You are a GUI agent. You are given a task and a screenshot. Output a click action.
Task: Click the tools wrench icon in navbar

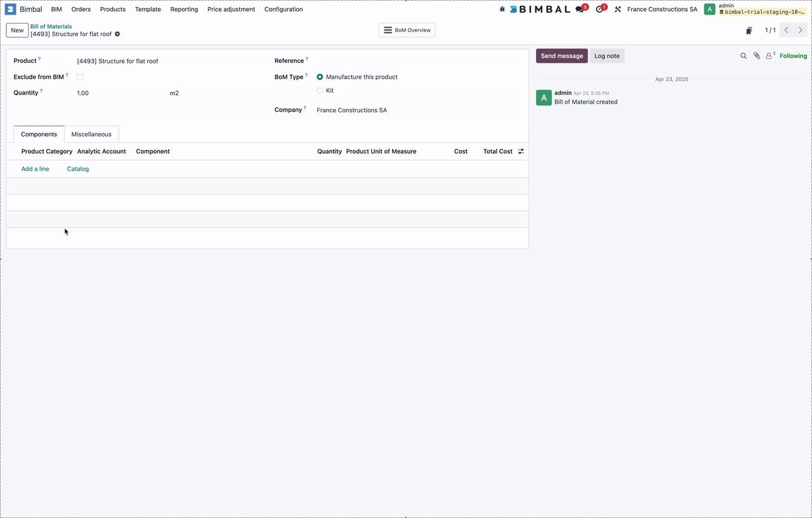coord(618,10)
